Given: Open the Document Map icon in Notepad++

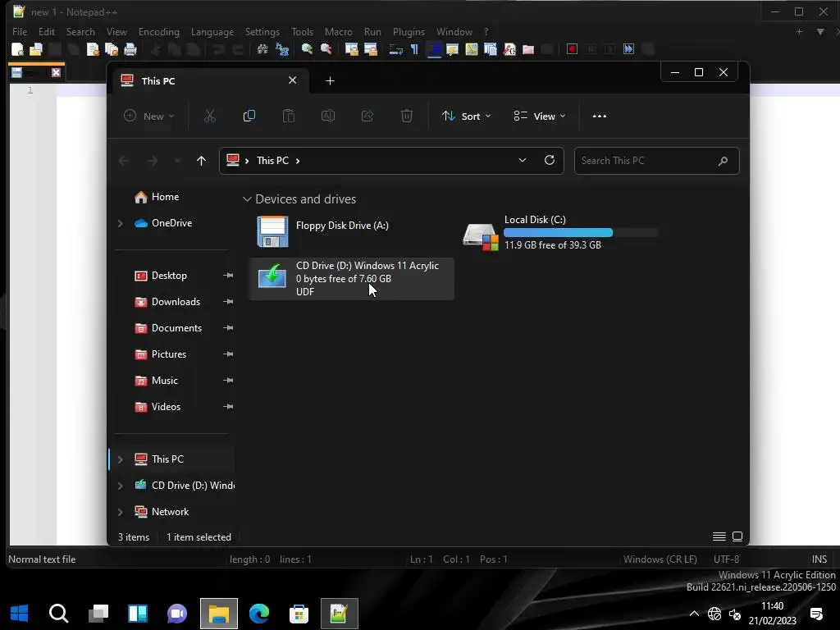Looking at the screenshot, I should click(x=472, y=49).
